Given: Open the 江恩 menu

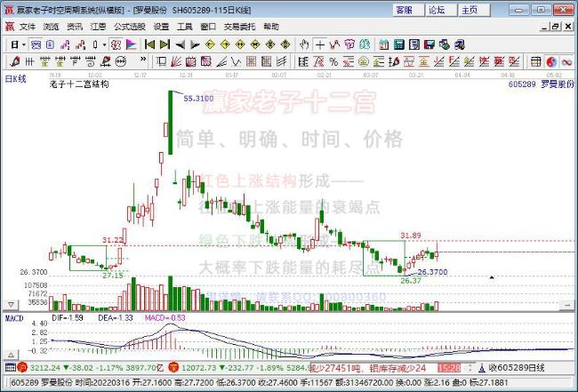Looking at the screenshot, I should pos(98,27).
